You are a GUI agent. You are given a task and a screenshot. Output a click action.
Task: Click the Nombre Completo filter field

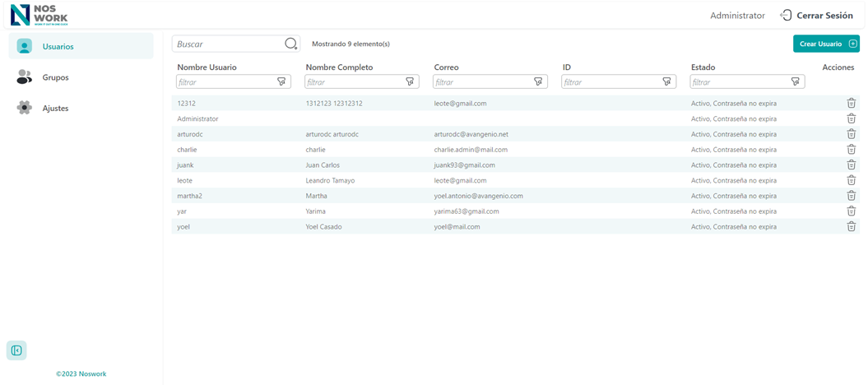point(361,82)
